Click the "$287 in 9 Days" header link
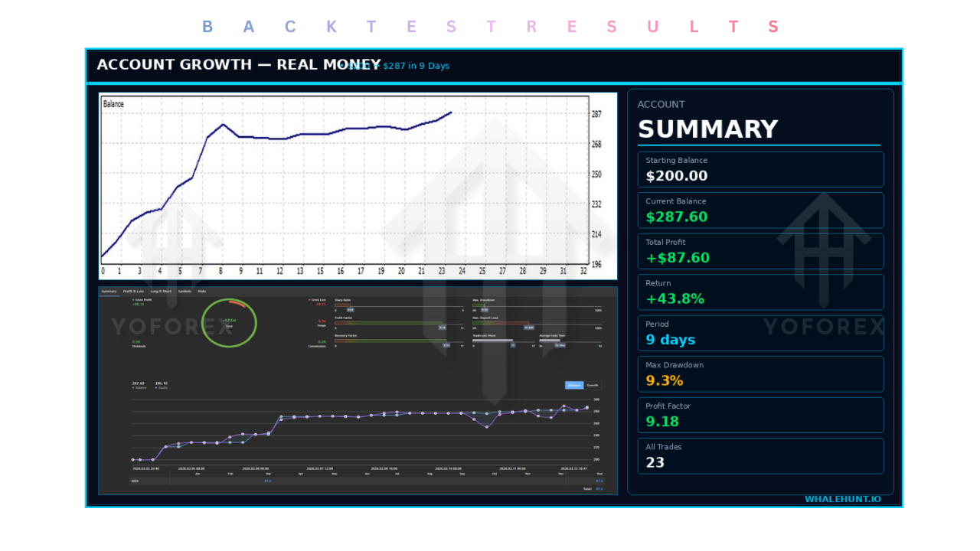980x551 pixels. coord(399,66)
